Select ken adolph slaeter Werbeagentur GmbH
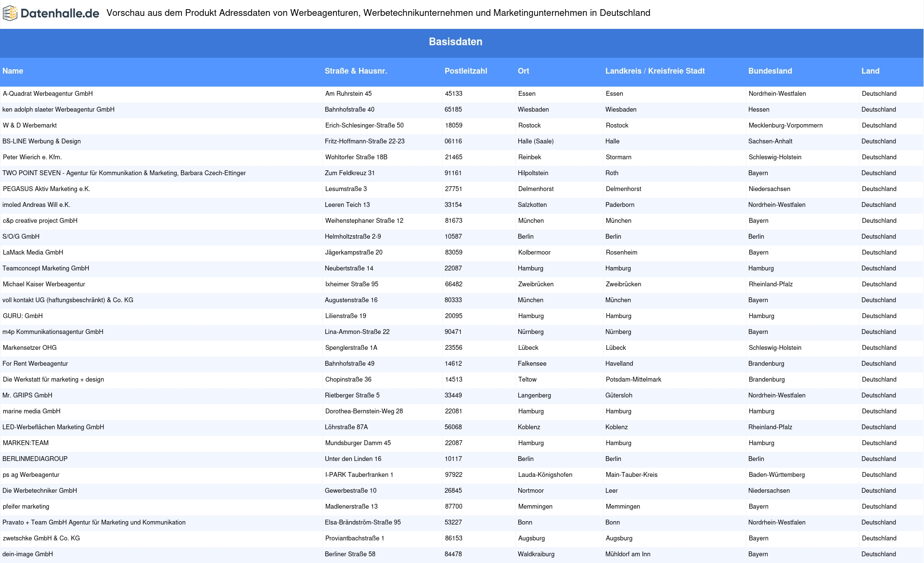Screen dimensions: 924x563 (x=58, y=110)
